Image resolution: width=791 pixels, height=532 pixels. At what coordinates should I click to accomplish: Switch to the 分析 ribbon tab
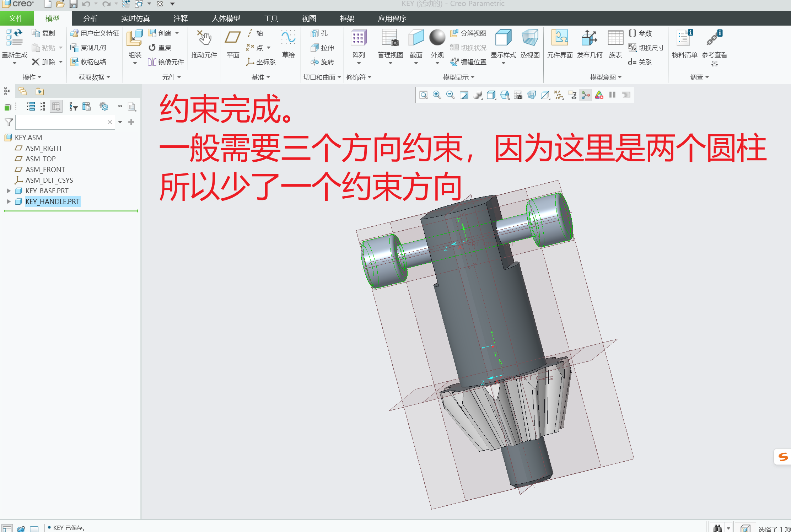(90, 18)
